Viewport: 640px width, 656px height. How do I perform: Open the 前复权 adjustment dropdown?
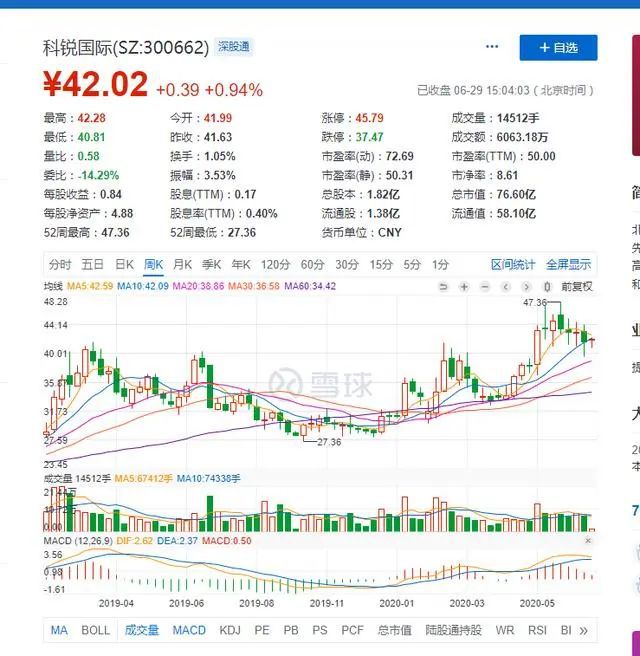tap(577, 287)
